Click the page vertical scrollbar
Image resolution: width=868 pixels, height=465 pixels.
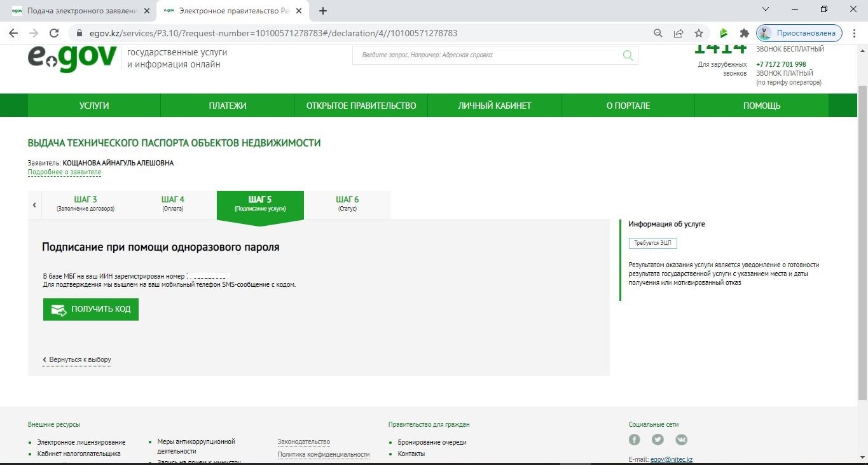(862, 242)
